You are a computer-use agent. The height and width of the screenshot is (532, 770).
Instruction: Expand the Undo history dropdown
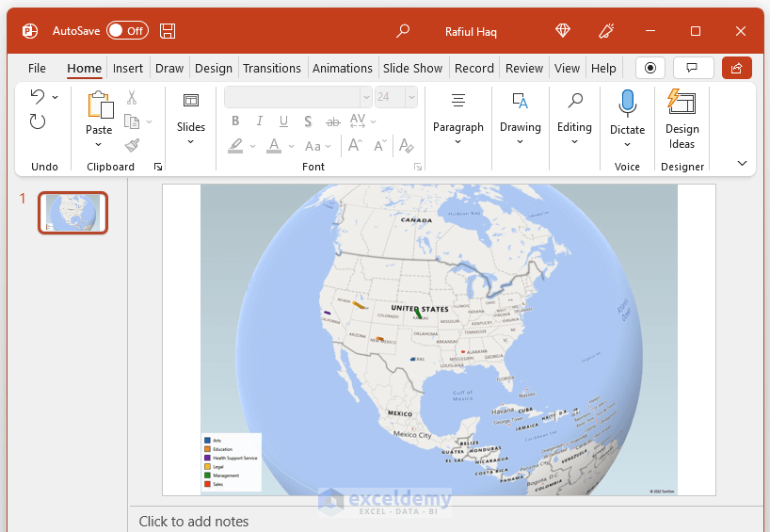[55, 97]
